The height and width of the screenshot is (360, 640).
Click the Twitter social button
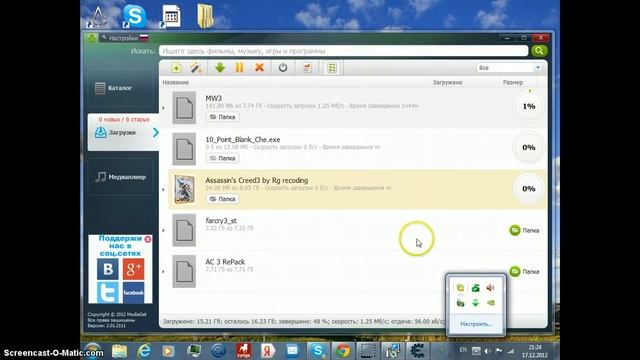pos(108,292)
